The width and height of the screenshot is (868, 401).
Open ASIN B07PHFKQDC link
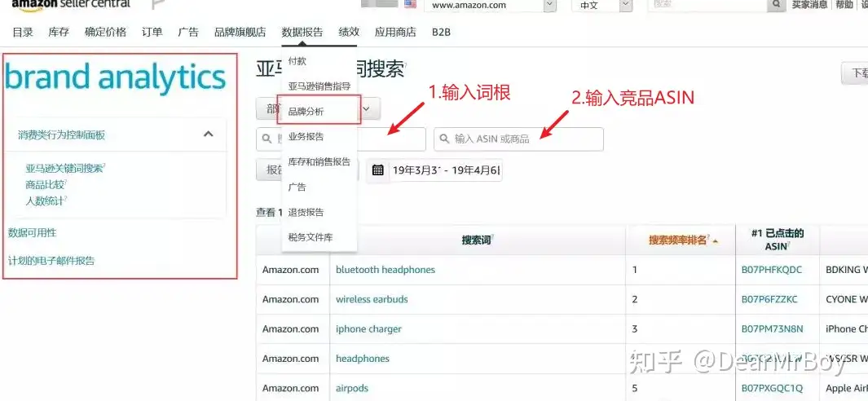pos(771,270)
